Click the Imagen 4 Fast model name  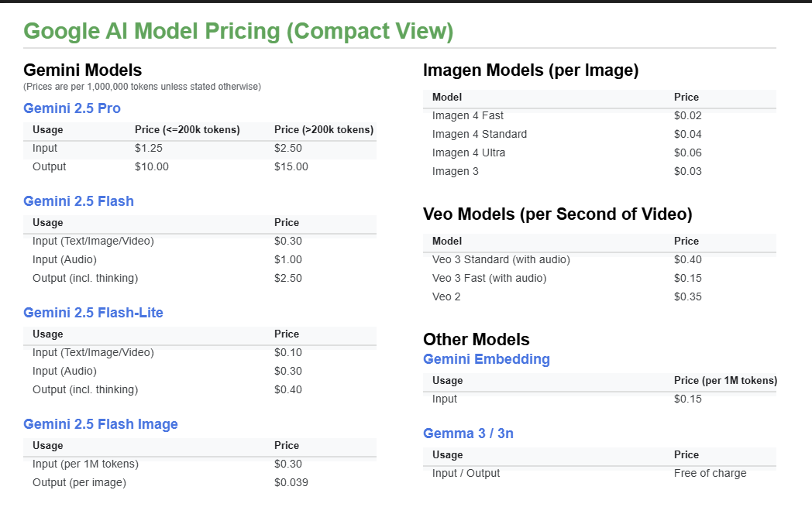[467, 115]
